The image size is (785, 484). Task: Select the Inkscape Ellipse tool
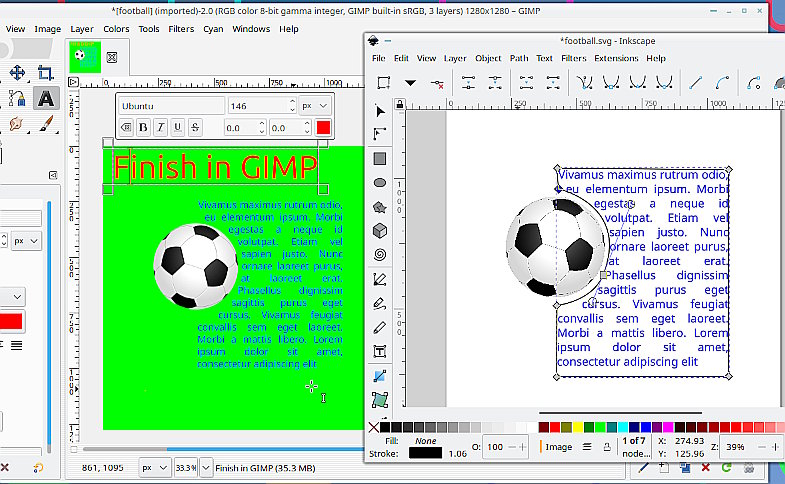(x=380, y=183)
